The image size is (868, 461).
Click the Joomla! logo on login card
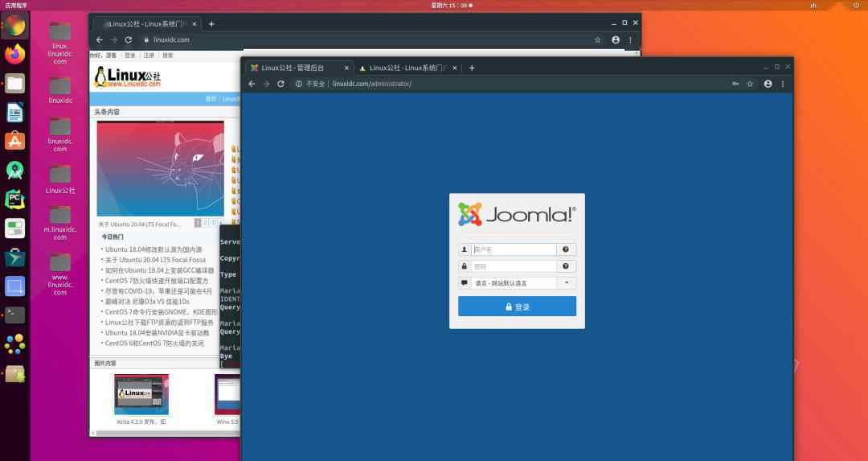[517, 215]
